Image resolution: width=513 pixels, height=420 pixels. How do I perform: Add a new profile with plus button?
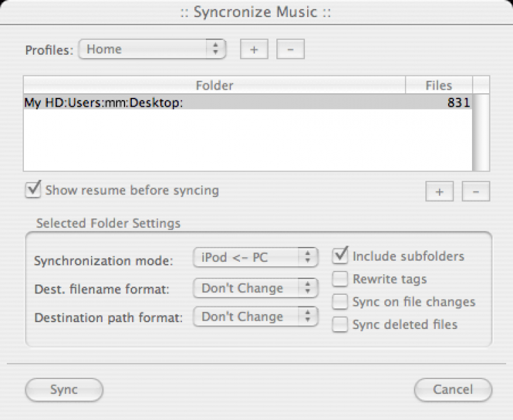pyautogui.click(x=254, y=50)
